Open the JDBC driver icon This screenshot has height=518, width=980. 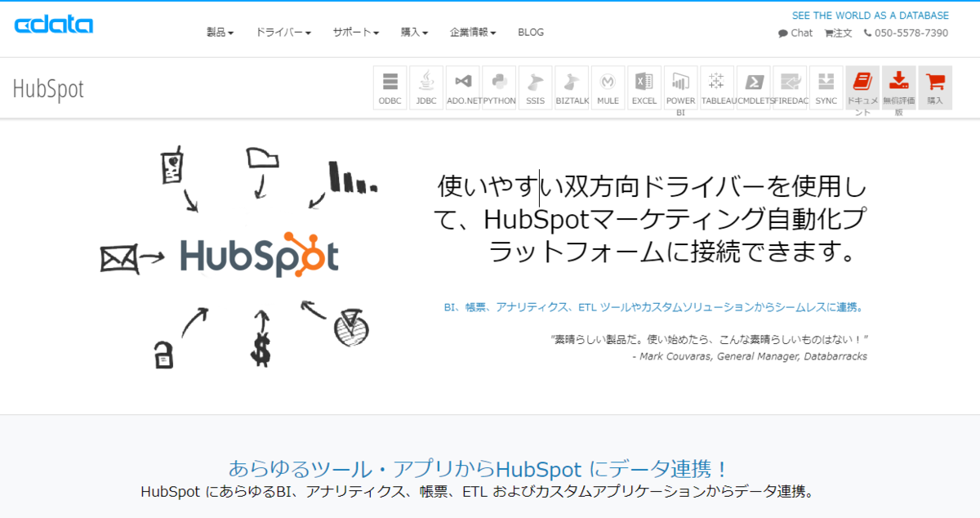(x=426, y=87)
